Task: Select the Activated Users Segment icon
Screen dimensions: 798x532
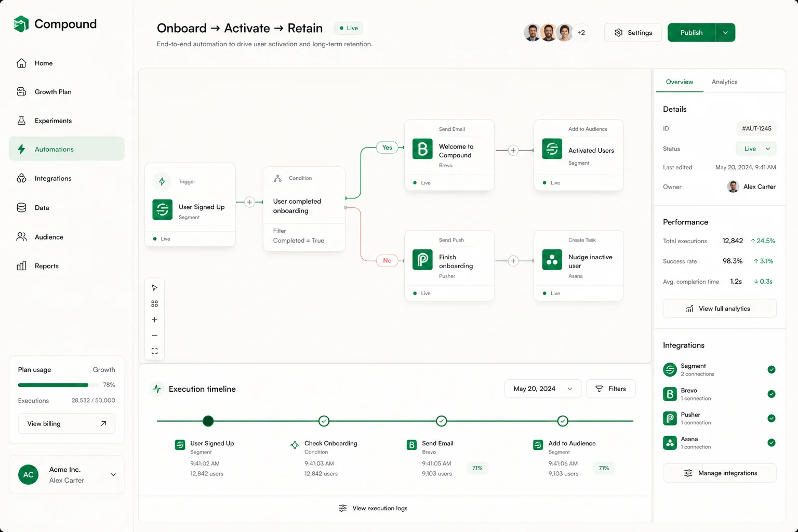Action: pyautogui.click(x=552, y=149)
